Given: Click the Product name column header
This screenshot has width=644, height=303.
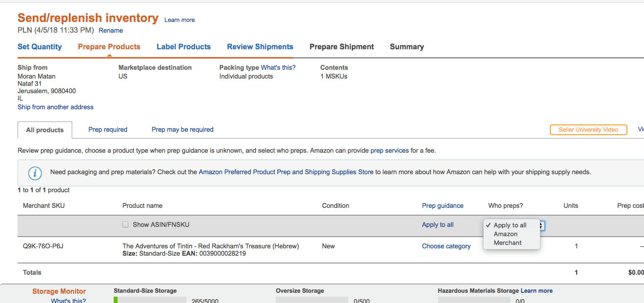Looking at the screenshot, I should 142,205.
